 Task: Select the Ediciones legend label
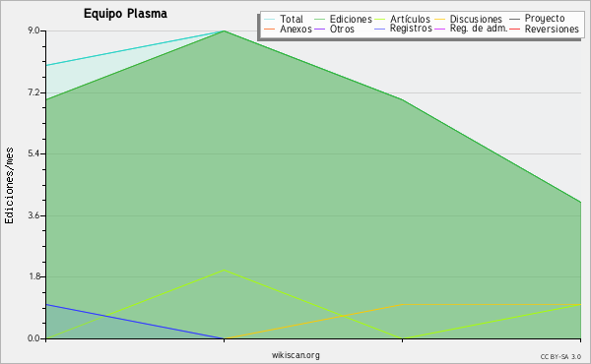351,20
